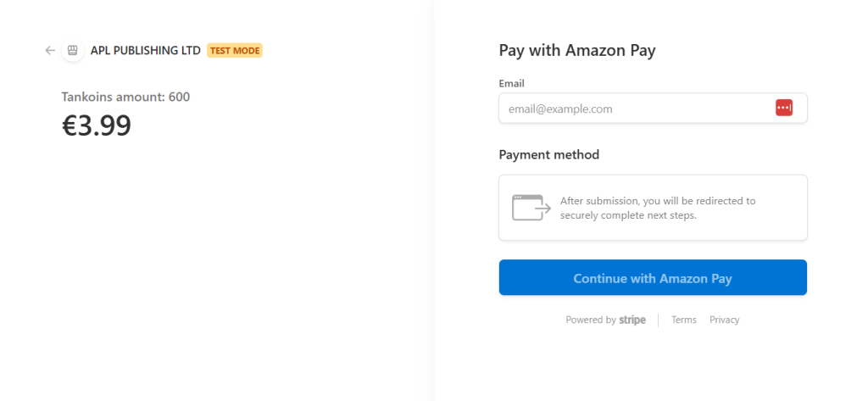
Task: Click the Email field label
Action: click(511, 84)
